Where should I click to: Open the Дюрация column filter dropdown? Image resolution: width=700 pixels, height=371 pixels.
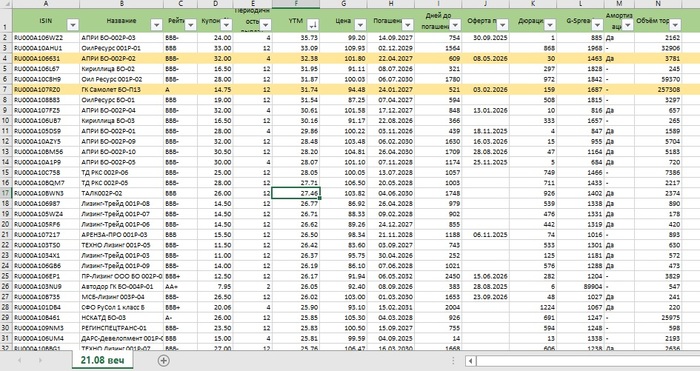pyautogui.click(x=550, y=25)
